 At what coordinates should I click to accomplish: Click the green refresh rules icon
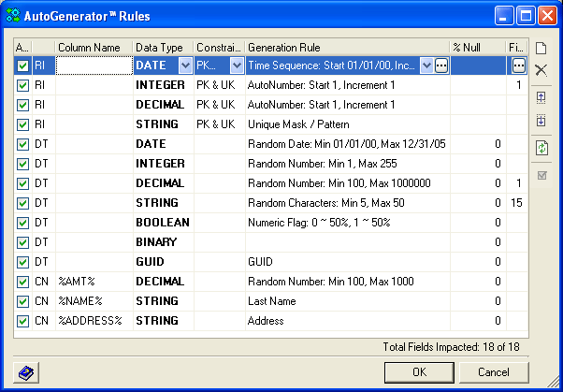click(x=541, y=148)
